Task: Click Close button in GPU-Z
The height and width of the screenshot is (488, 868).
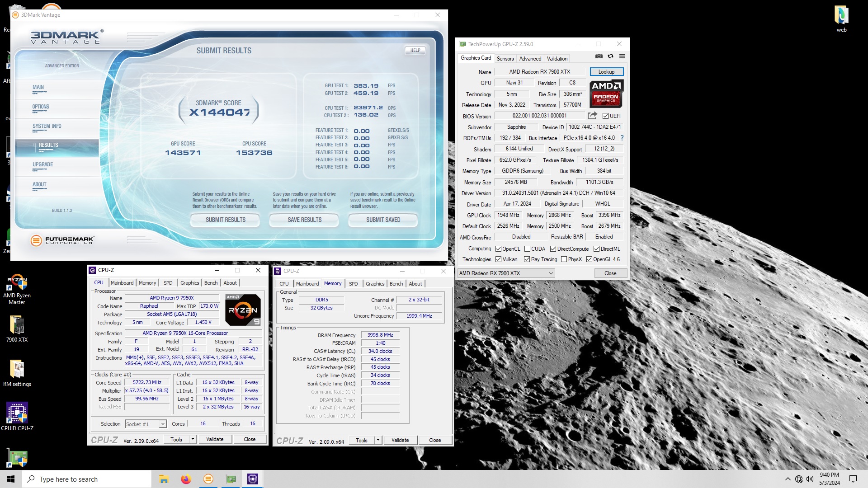Action: pyautogui.click(x=610, y=273)
